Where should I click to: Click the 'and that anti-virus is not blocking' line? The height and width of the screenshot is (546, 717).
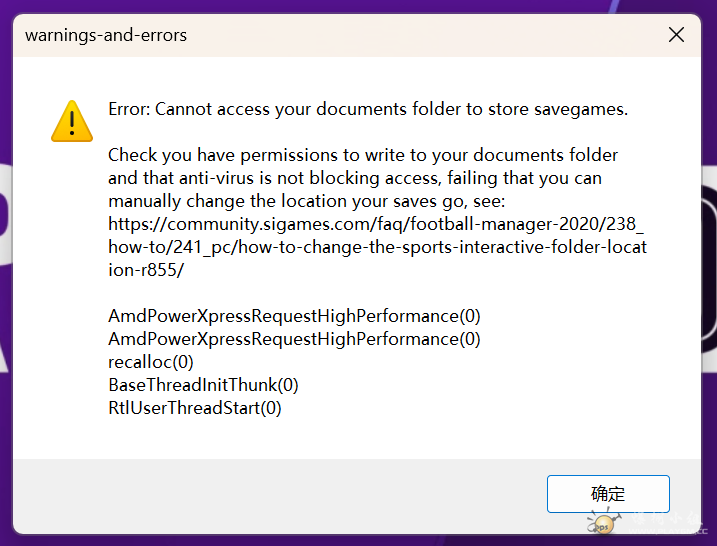click(x=355, y=178)
